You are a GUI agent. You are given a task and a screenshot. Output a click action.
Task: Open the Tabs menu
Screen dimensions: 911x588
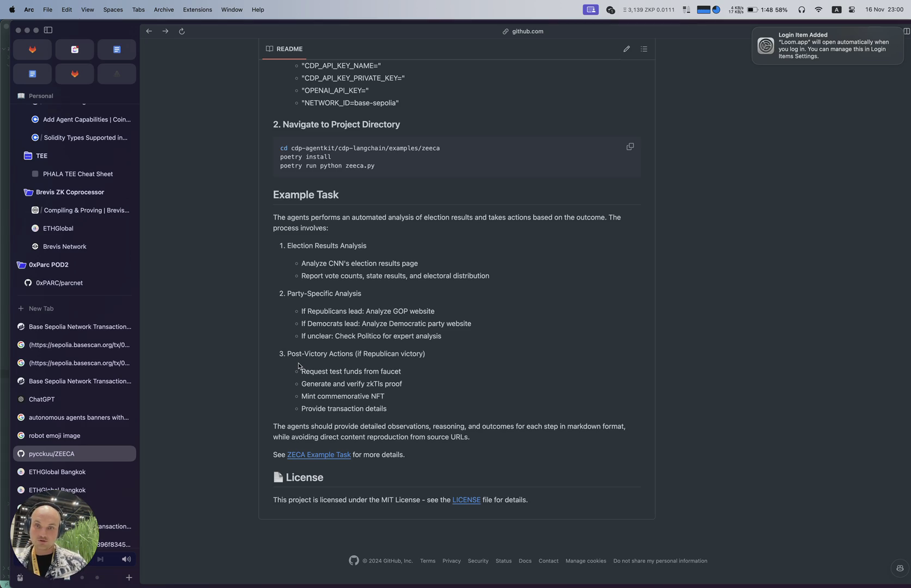138,9
